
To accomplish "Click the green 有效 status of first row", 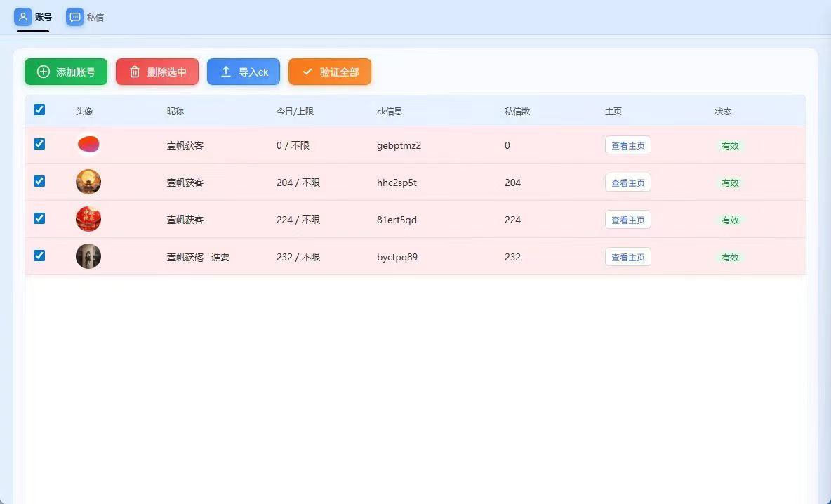I will click(730, 145).
